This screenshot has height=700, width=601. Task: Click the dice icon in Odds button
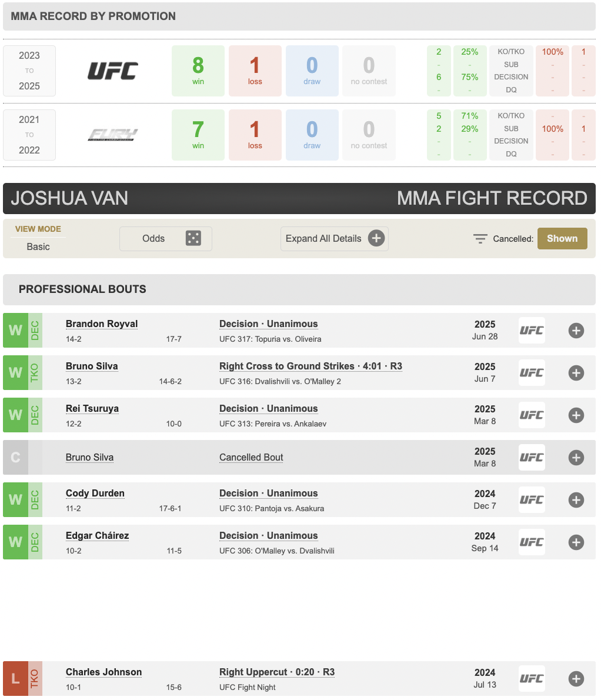[193, 238]
